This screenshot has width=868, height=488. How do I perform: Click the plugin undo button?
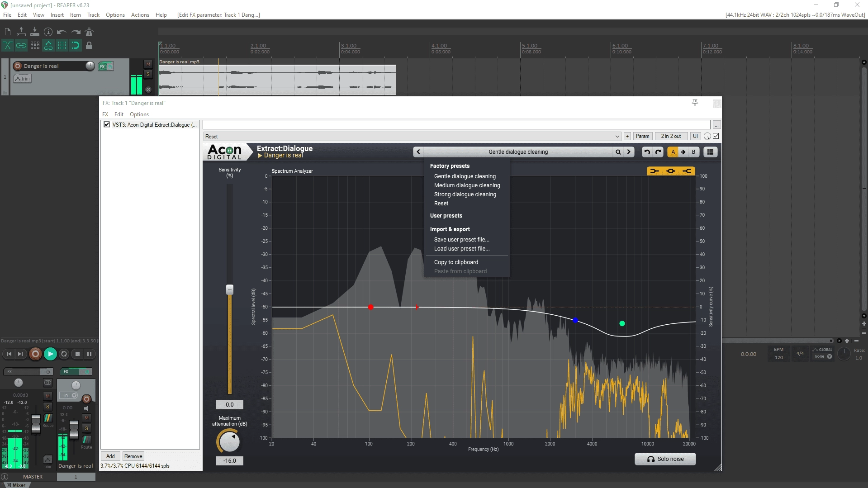[x=647, y=152]
